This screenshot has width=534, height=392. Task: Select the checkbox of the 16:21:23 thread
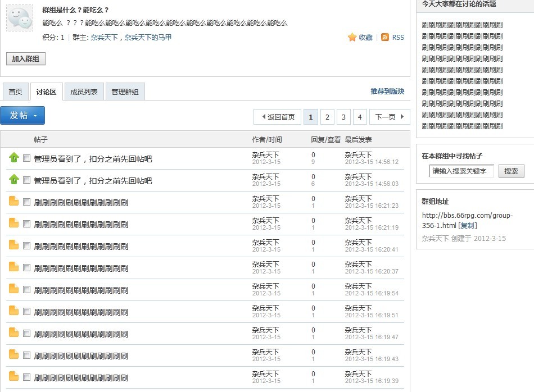pos(26,202)
